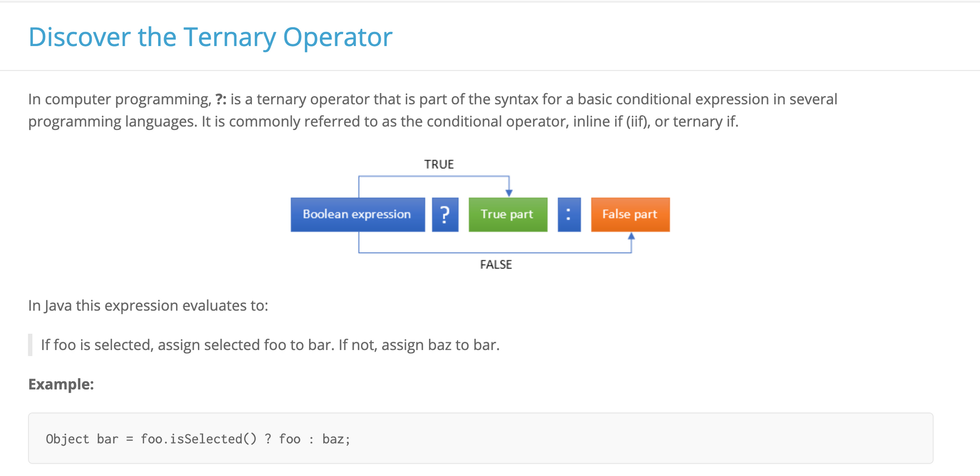Click the "Object" keyword in the code block
Screen dimensions: 980x476
coord(68,439)
